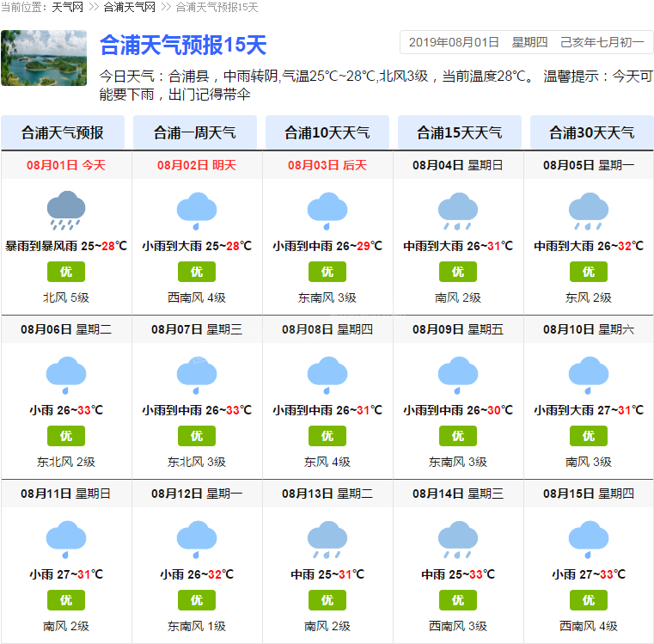Image resolution: width=654 pixels, height=644 pixels.
Task: Open the 合浦天气网 breadcrumb link
Action: (129, 8)
